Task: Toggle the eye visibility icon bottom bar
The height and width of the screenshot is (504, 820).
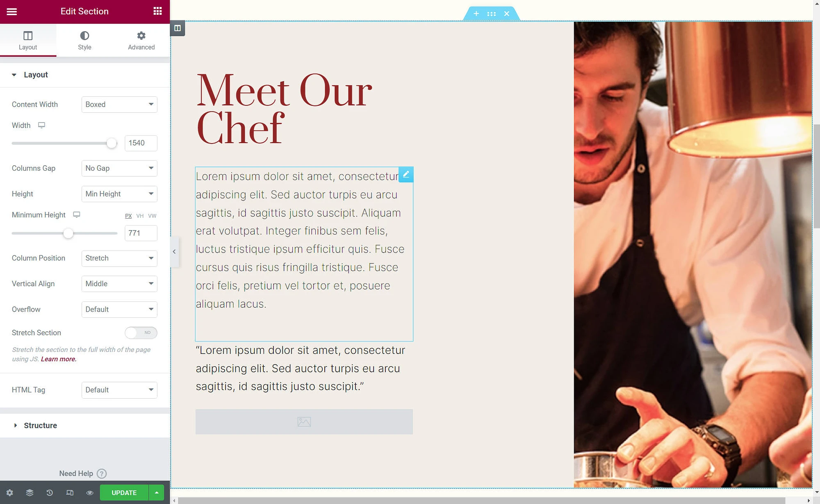Action: point(90,492)
